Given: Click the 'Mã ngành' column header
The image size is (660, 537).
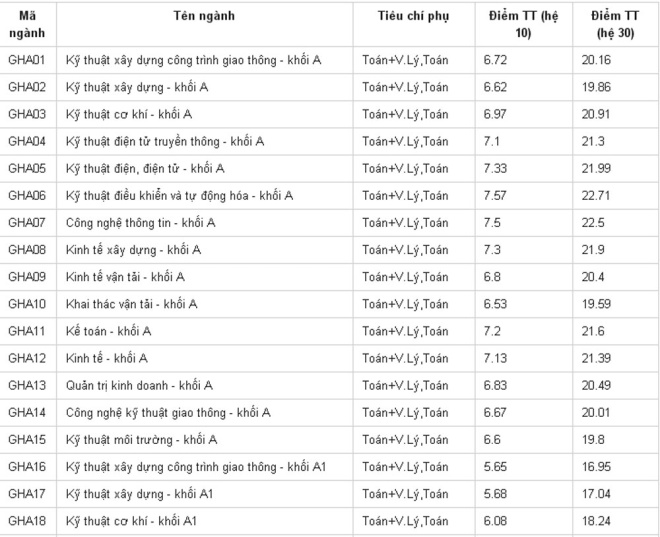Looking at the screenshot, I should (x=27, y=24).
